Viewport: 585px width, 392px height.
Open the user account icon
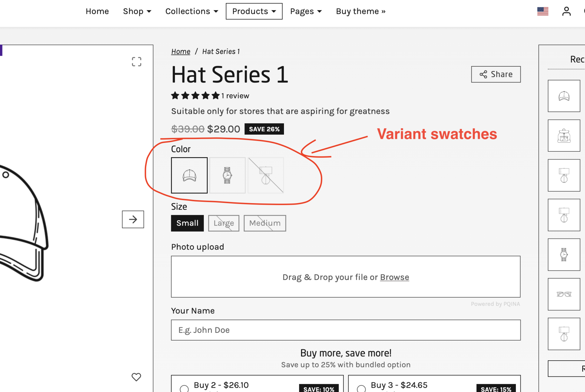tap(566, 12)
